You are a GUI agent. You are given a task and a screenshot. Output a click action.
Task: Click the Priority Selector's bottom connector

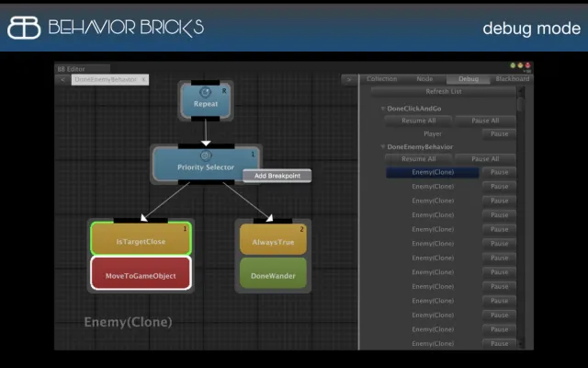coord(206,182)
